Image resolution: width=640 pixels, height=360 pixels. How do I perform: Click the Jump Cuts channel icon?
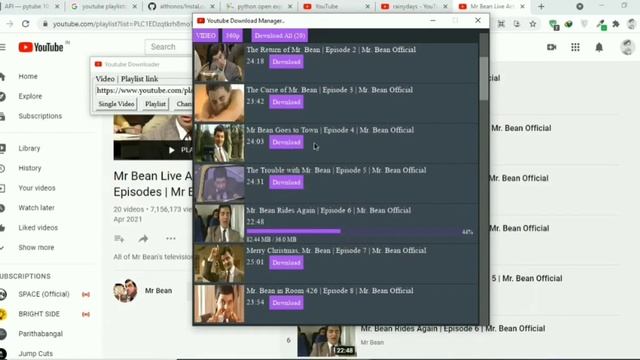[x=3, y=353]
